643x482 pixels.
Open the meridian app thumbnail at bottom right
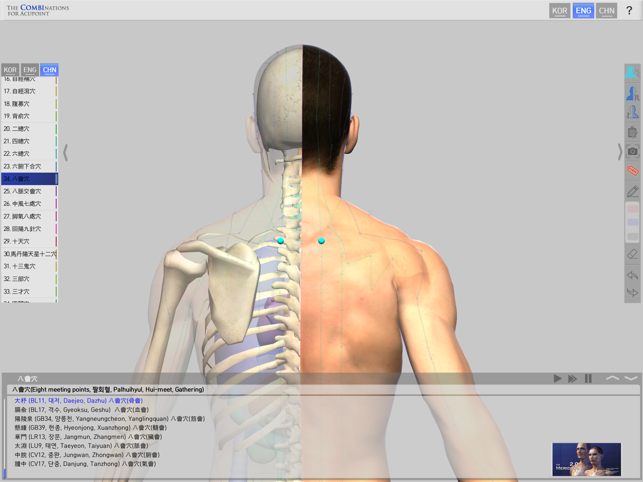click(586, 459)
